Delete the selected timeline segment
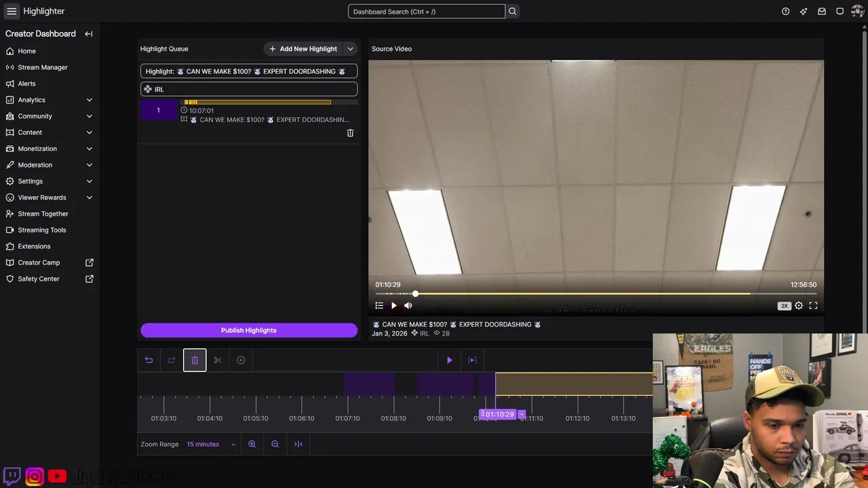 (195, 360)
